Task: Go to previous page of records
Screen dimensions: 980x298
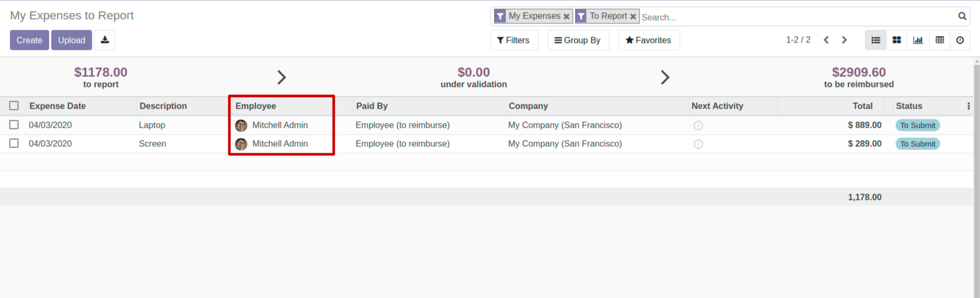Action: point(826,40)
